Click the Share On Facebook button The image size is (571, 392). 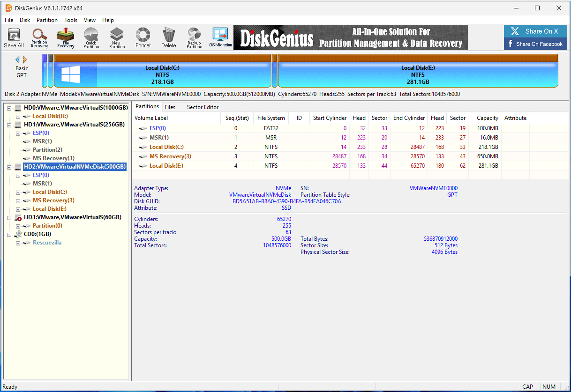(x=535, y=44)
